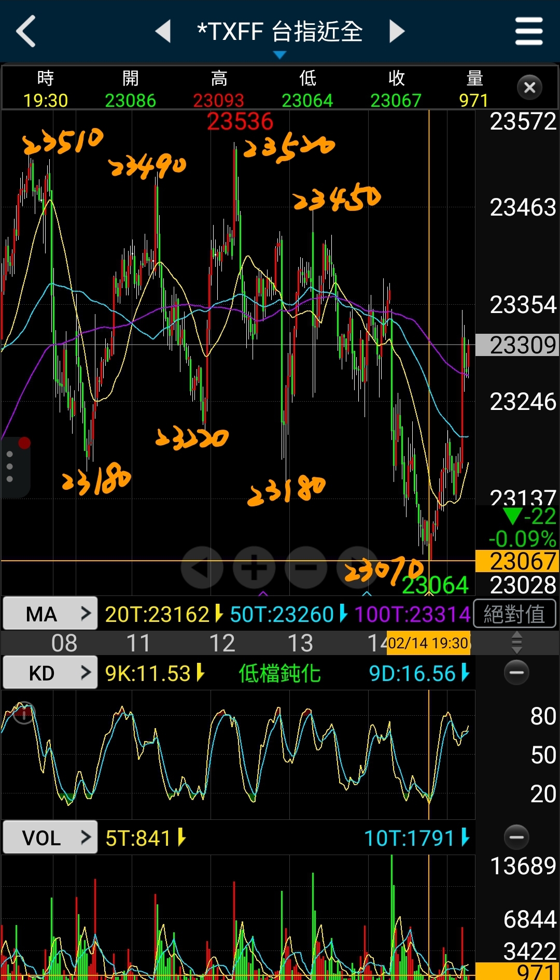Click the up-down resize handle by date axis
The width and height of the screenshot is (560, 980).
click(516, 643)
